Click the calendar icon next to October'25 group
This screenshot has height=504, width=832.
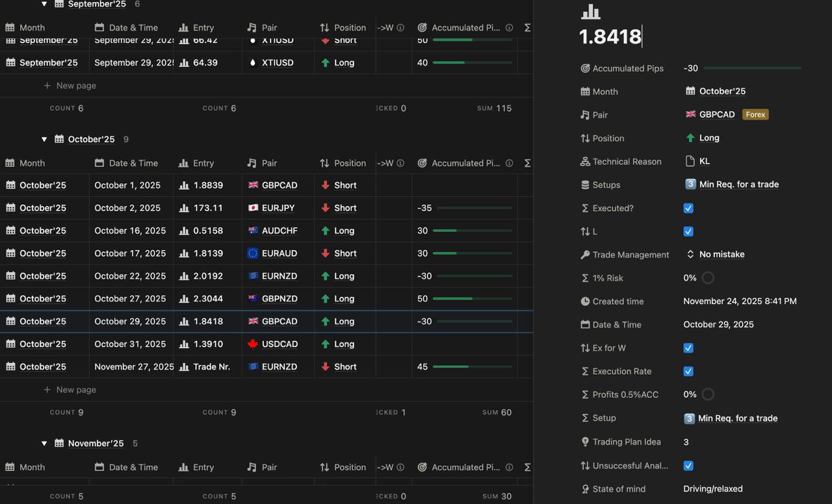pyautogui.click(x=59, y=139)
